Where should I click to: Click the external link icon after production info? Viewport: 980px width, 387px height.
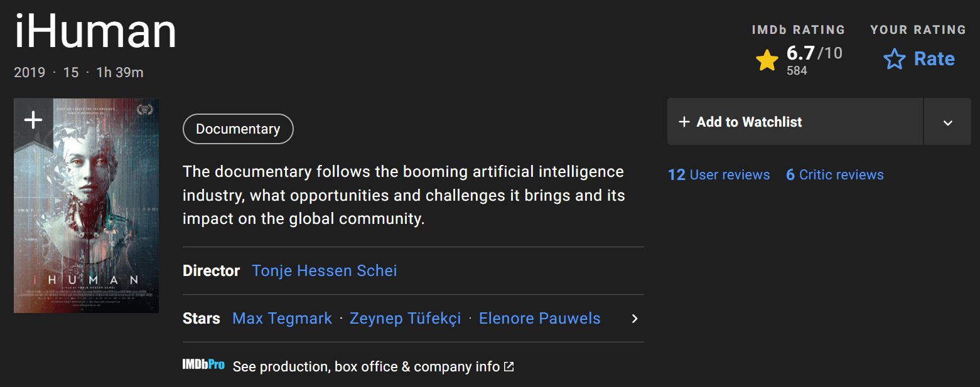pyautogui.click(x=508, y=366)
